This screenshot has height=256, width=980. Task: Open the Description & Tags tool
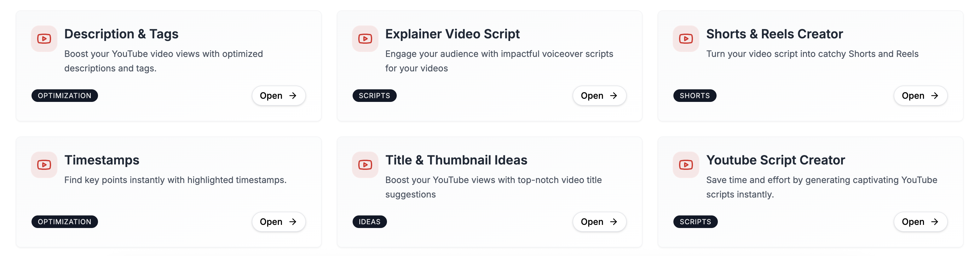tap(279, 96)
